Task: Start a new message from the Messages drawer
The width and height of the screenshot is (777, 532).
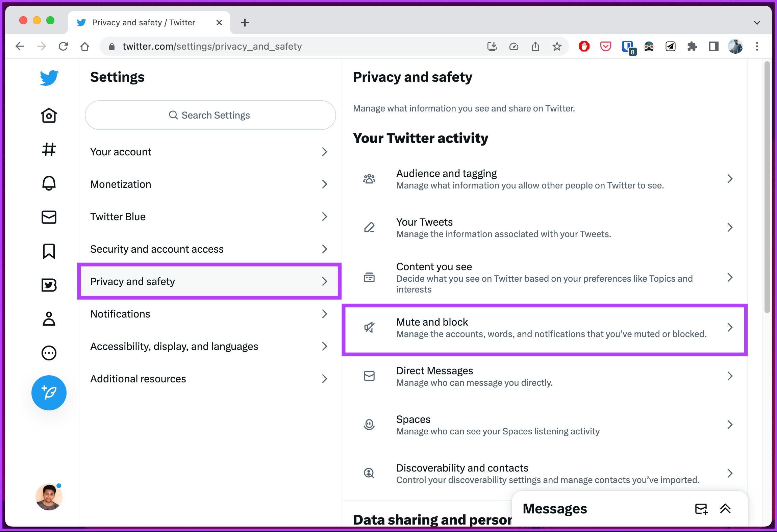Action: click(701, 509)
